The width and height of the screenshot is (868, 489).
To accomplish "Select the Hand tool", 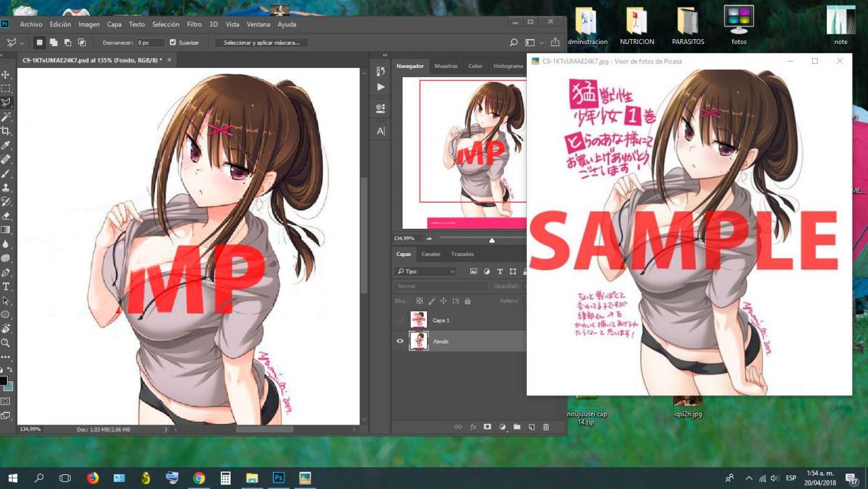I will coord(6,329).
